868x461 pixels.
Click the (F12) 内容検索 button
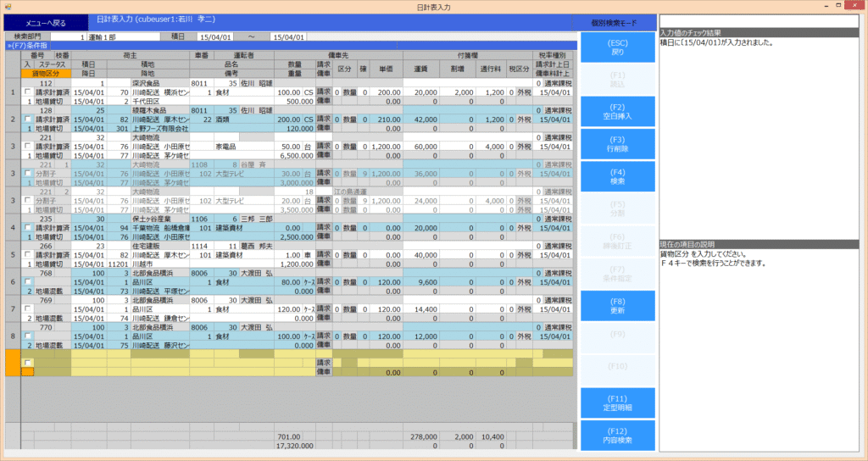618,435
